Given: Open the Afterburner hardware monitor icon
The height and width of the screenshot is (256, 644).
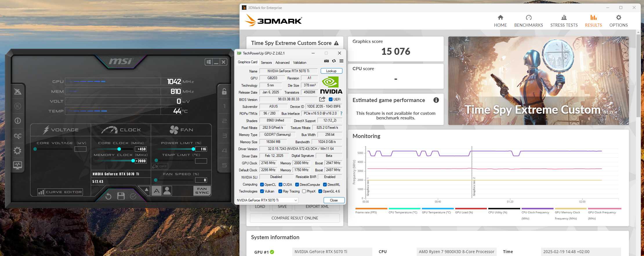Looking at the screenshot, I should pyautogui.click(x=18, y=165).
